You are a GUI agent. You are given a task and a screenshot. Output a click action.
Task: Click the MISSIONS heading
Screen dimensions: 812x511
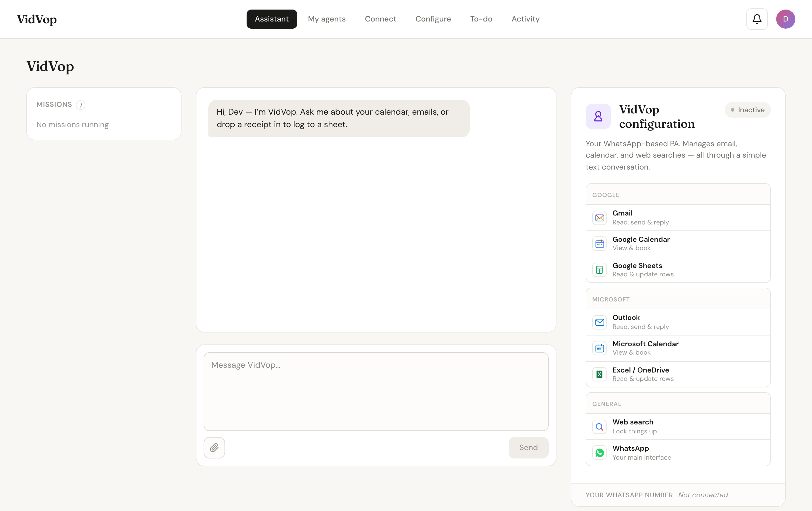(54, 104)
